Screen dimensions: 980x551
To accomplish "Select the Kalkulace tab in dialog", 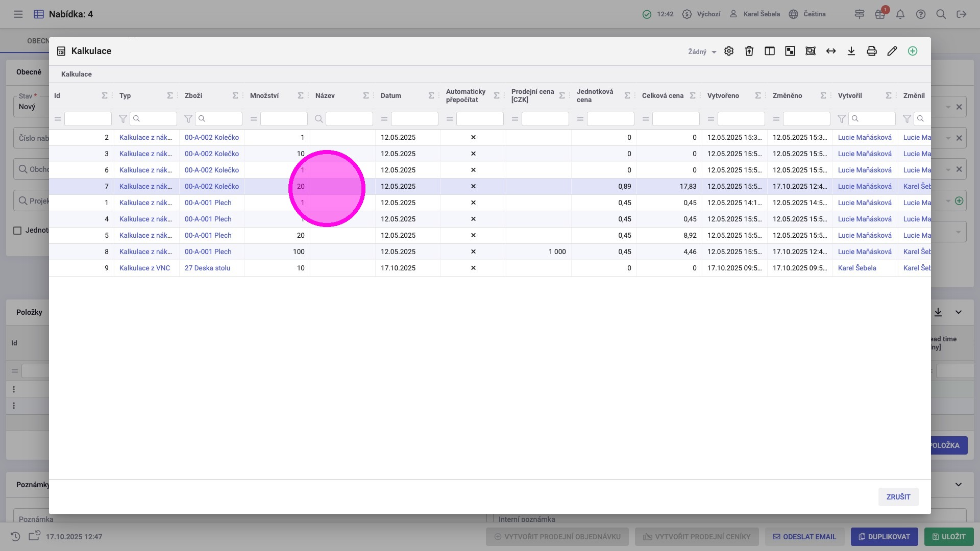I will pyautogui.click(x=77, y=74).
